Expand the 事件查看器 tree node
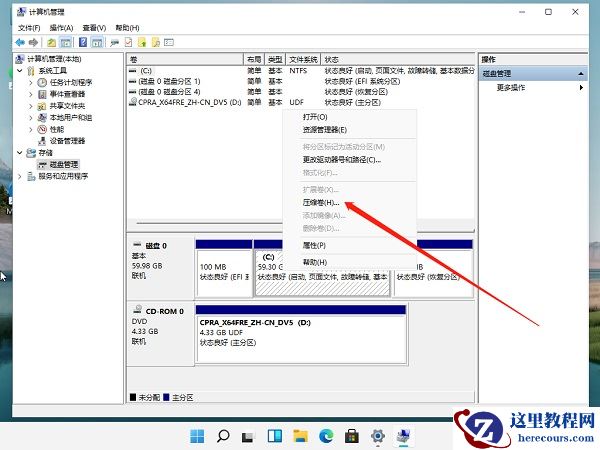This screenshot has height=450, width=600. click(x=31, y=94)
